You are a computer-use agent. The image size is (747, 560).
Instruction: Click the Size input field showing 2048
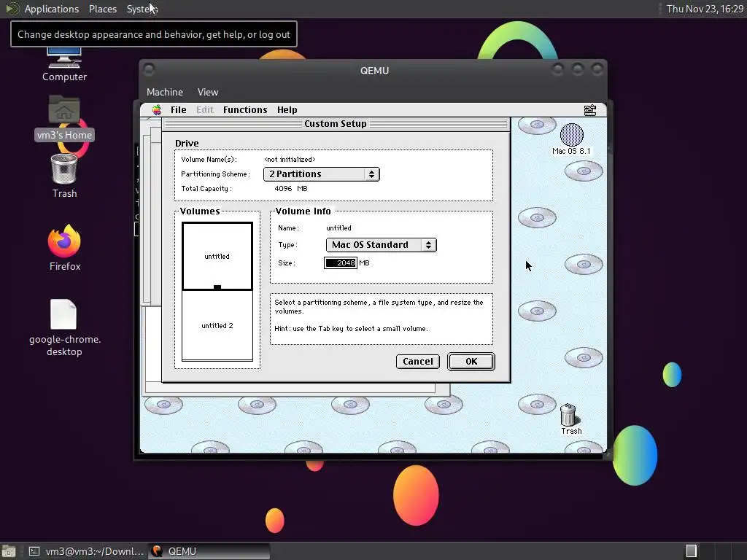(340, 262)
